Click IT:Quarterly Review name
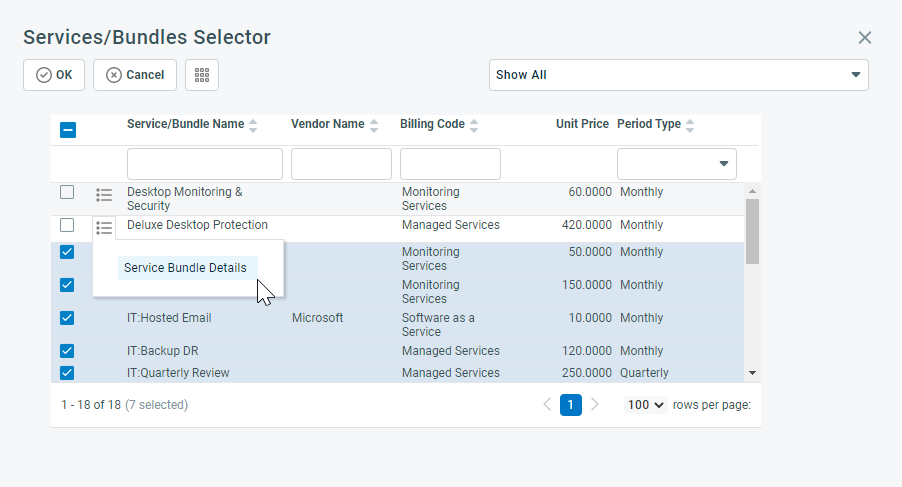 point(178,373)
